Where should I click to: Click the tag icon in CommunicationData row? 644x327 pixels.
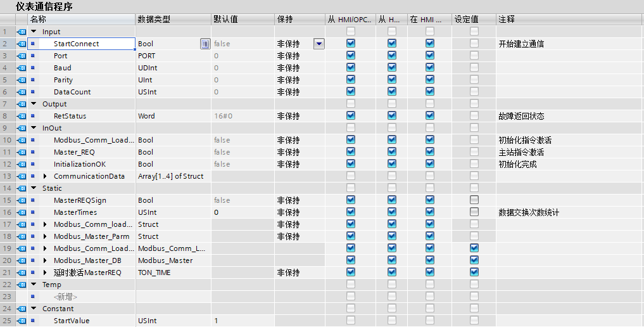22,176
